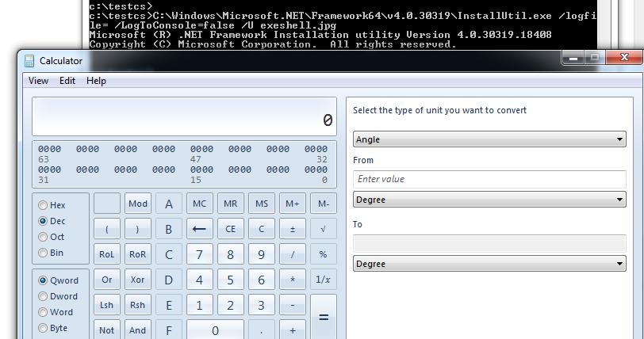This screenshot has height=339, width=644.
Task: Open the Help menu
Action: (x=96, y=81)
